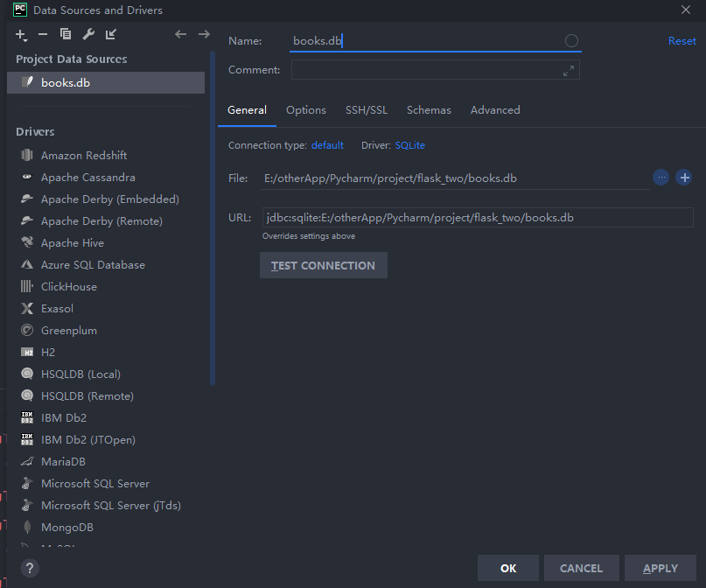This screenshot has width=706, height=588.
Task: Select Apache Cassandra driver
Action: click(x=106, y=178)
